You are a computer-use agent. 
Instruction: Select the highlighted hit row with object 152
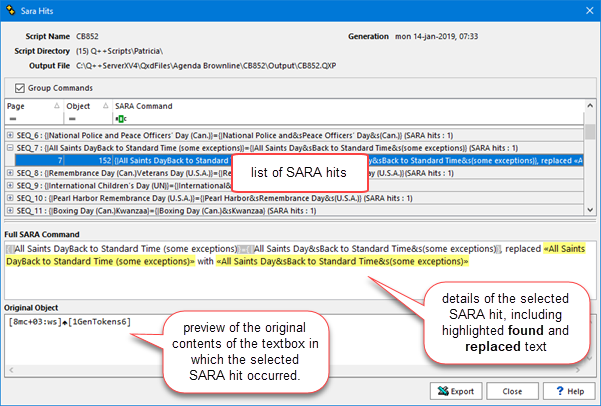point(299,161)
